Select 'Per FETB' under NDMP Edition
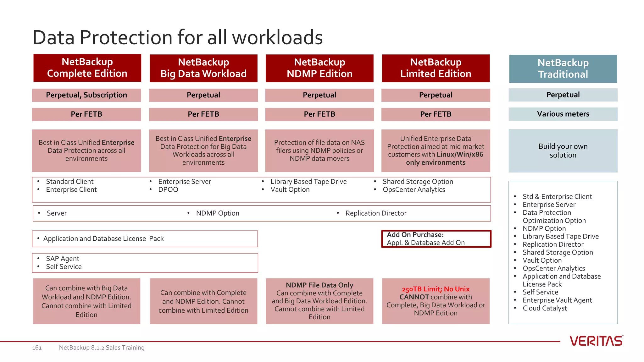644x362 pixels. click(319, 114)
